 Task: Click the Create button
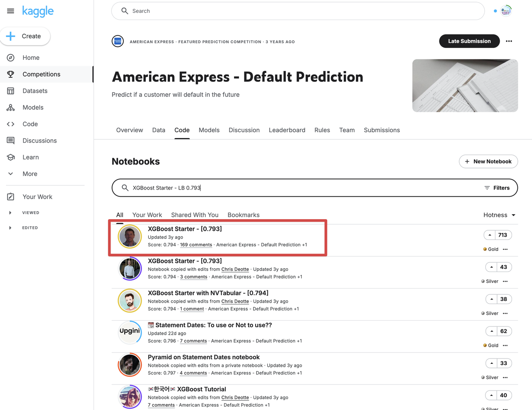tap(25, 36)
